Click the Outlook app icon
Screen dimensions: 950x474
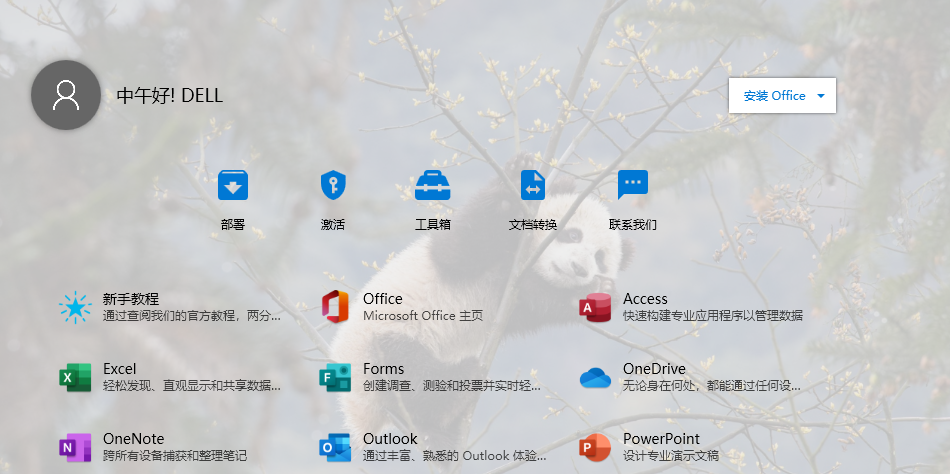(x=335, y=447)
